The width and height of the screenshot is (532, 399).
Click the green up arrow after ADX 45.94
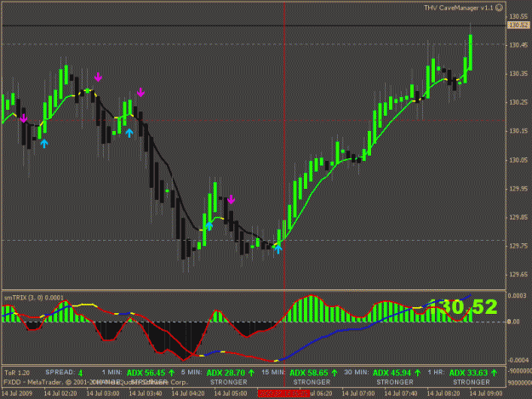tap(418, 373)
